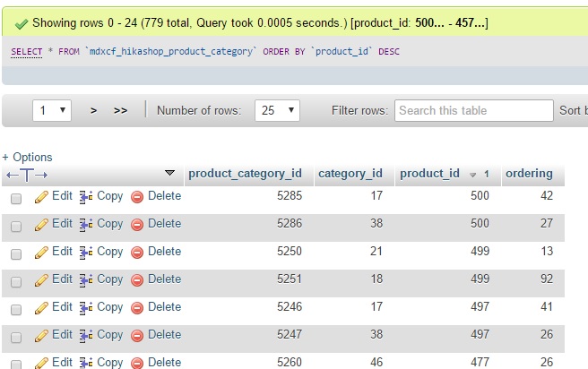Go to next page with > button
588x369 pixels.
click(93, 110)
